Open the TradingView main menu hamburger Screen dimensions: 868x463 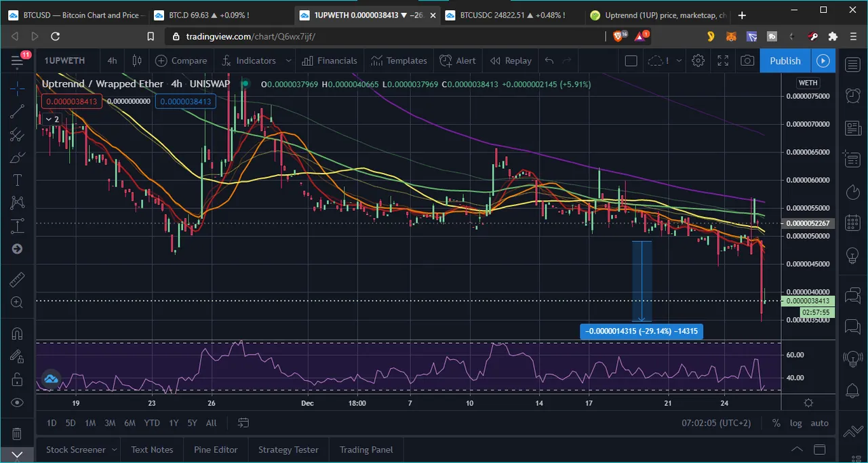pos(18,61)
